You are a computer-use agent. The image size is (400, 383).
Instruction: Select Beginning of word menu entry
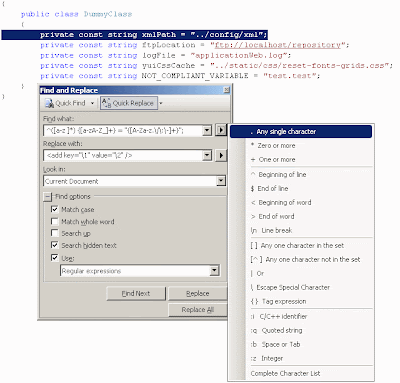tap(301, 203)
